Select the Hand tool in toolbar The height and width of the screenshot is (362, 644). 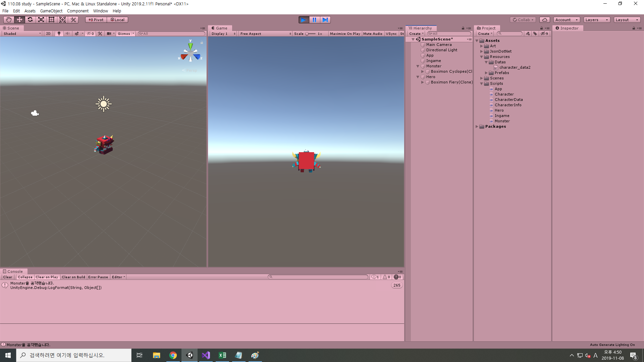tap(9, 20)
